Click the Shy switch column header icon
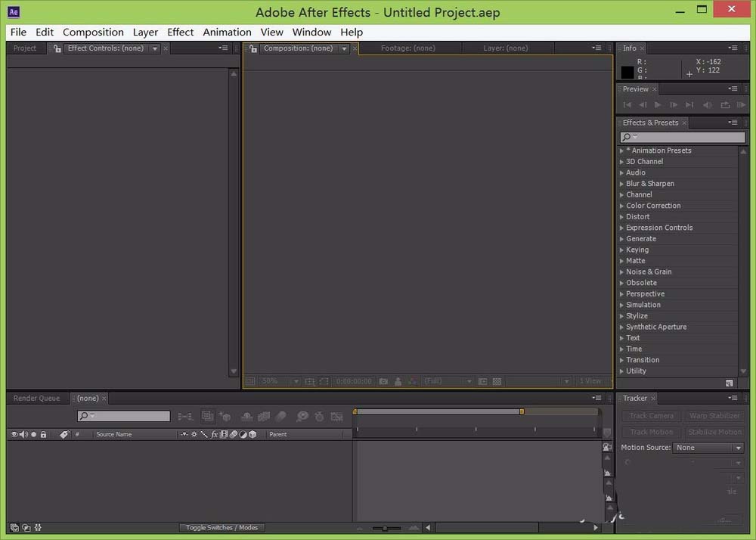 click(x=184, y=434)
